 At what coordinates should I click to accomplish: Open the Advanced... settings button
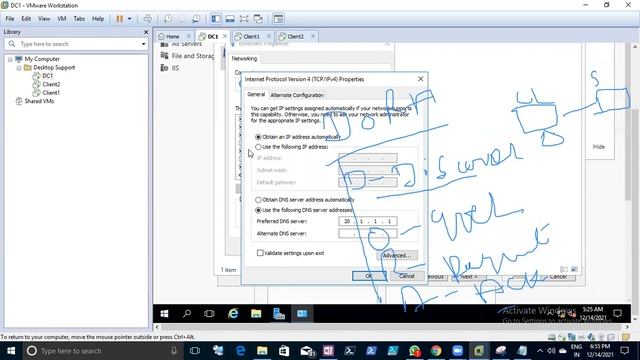[x=397, y=256]
